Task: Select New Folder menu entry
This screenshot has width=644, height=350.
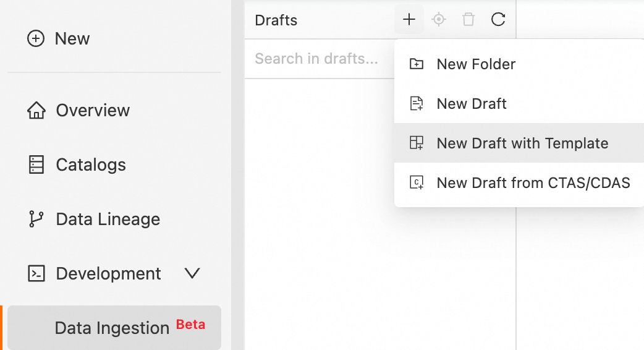Action: [x=476, y=64]
